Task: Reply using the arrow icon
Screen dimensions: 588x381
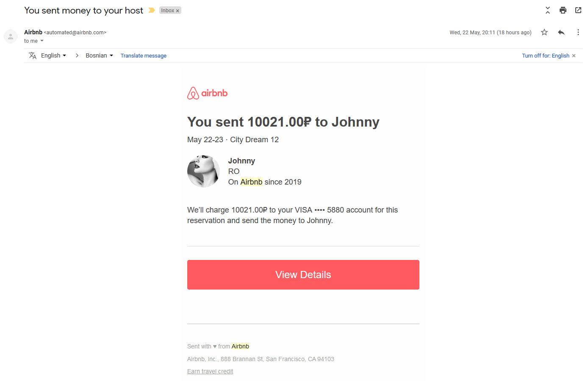Action: 561,32
